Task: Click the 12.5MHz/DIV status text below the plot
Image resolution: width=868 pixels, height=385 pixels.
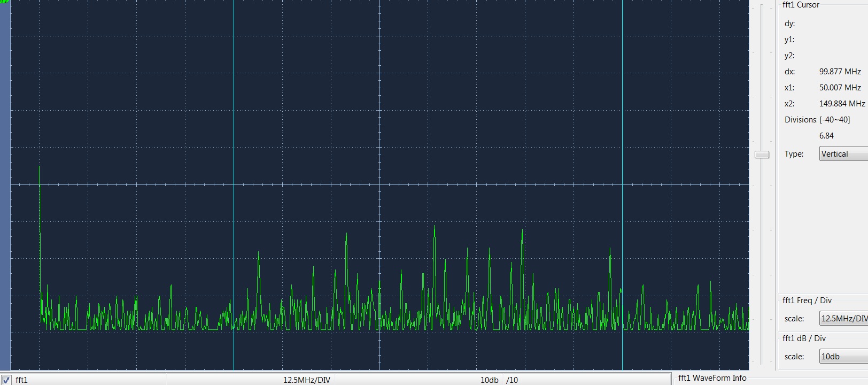Action: (307, 380)
